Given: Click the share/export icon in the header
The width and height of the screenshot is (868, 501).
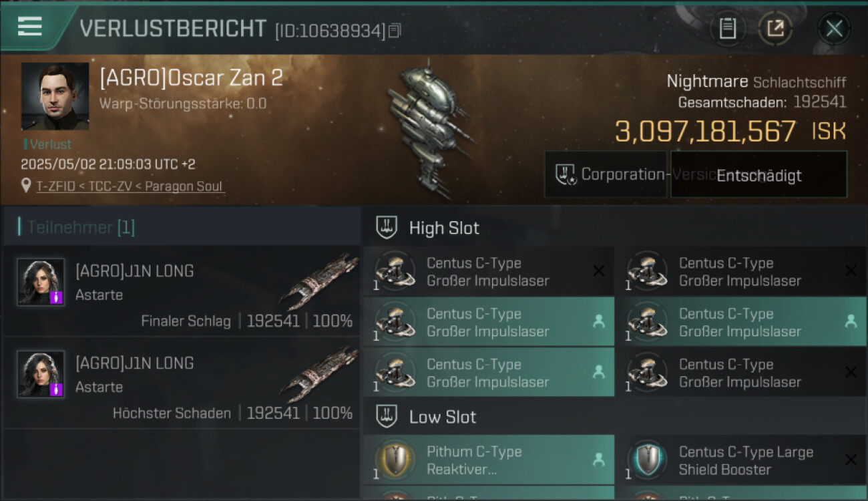Looking at the screenshot, I should coord(775,29).
